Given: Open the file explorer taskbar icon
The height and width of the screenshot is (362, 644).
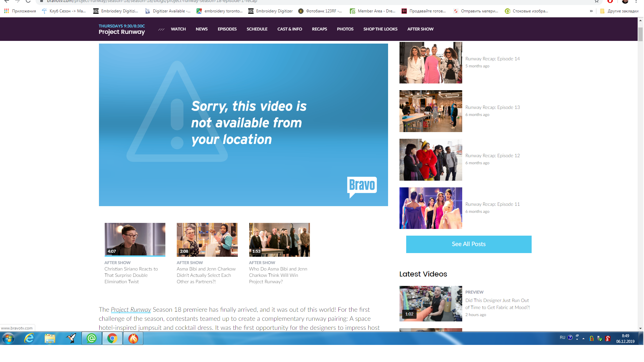Looking at the screenshot, I should click(50, 339).
